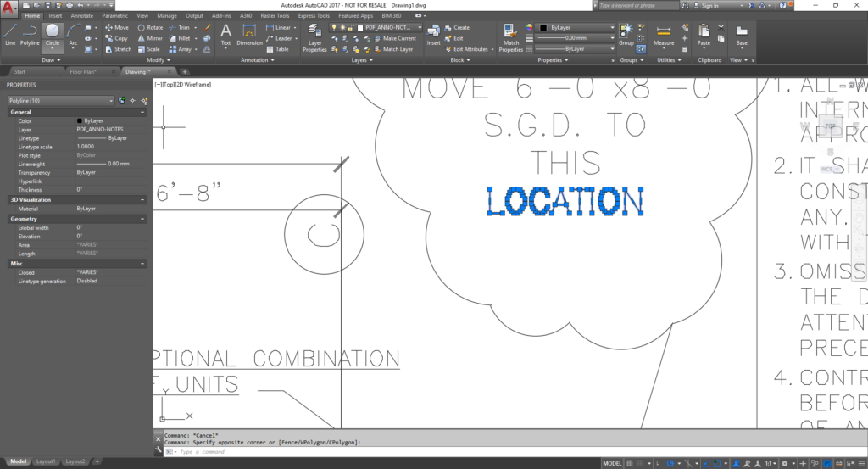868x469 pixels.
Task: Click the Match Layer tool
Action: coord(393,49)
